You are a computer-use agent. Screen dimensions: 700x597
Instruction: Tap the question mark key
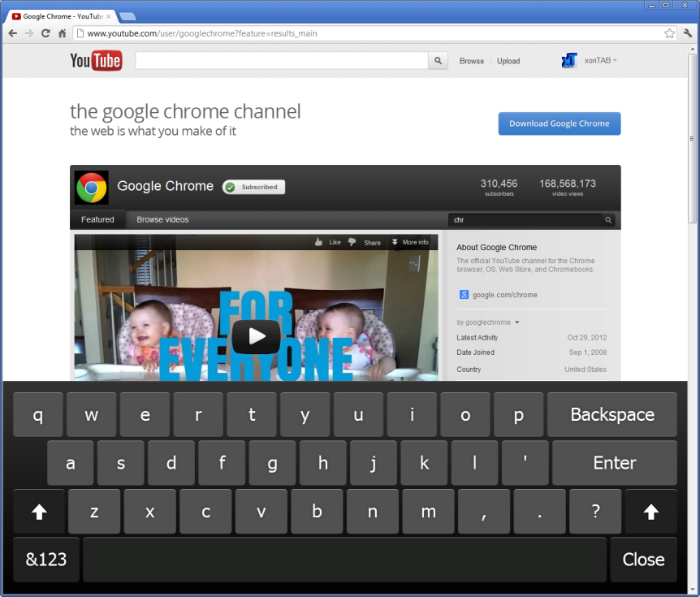pos(595,512)
